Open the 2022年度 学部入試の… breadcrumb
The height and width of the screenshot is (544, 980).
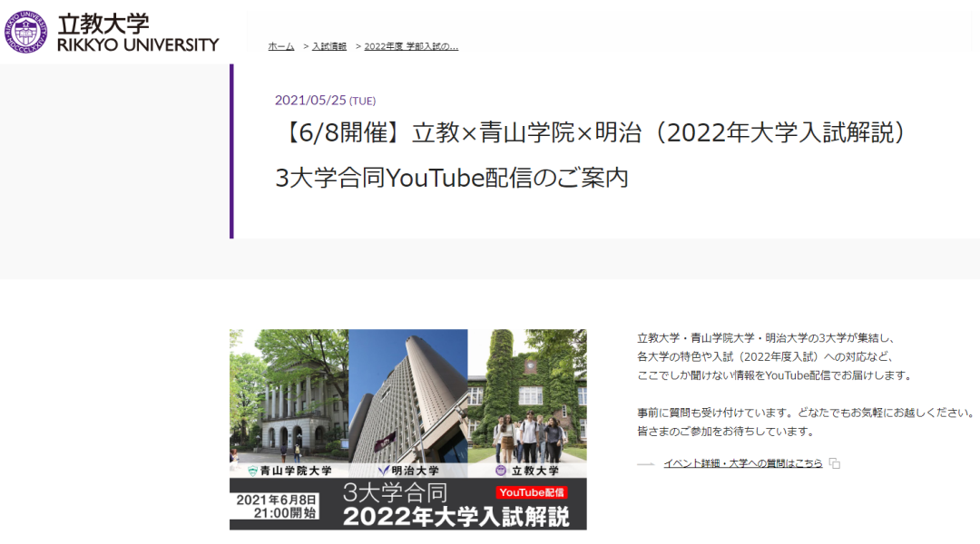[x=411, y=46]
